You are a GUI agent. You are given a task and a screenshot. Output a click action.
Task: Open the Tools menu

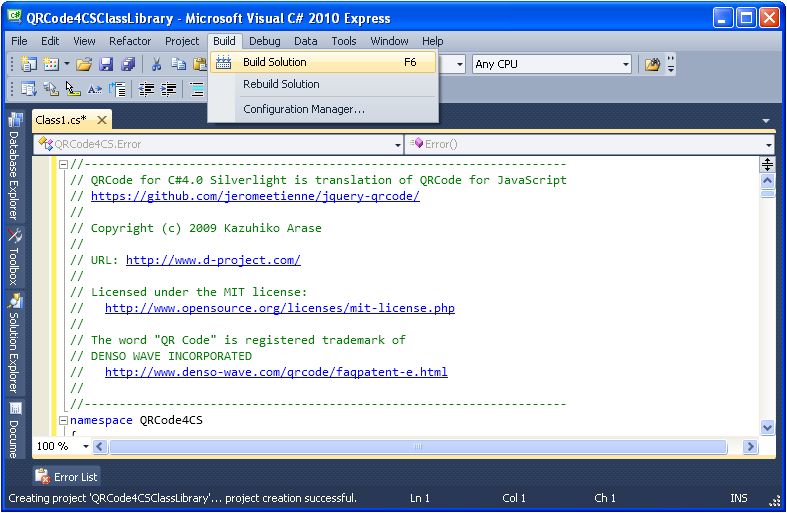coord(343,41)
